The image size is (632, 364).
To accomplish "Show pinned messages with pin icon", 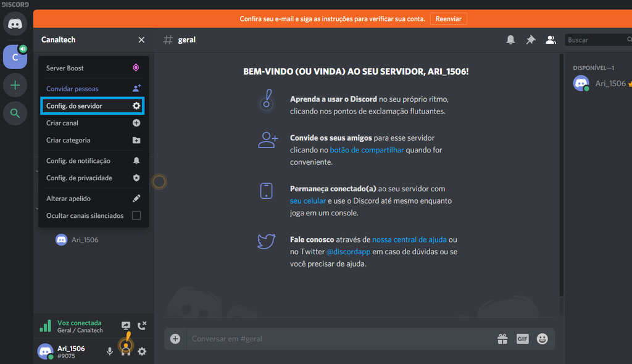I will [x=530, y=39].
